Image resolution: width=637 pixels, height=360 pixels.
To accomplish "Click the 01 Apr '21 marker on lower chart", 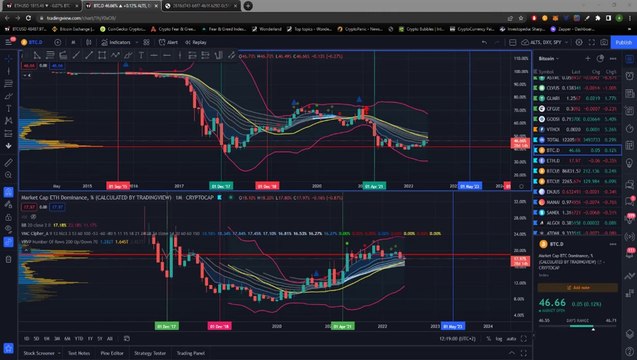I will point(343,326).
